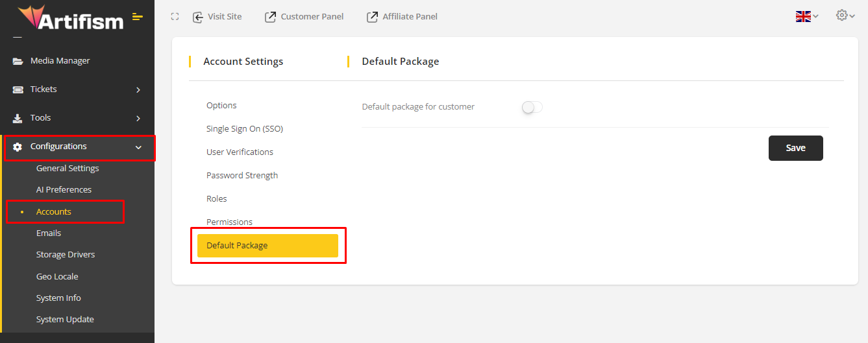
Task: Click the Media Manager folder icon
Action: (x=18, y=61)
